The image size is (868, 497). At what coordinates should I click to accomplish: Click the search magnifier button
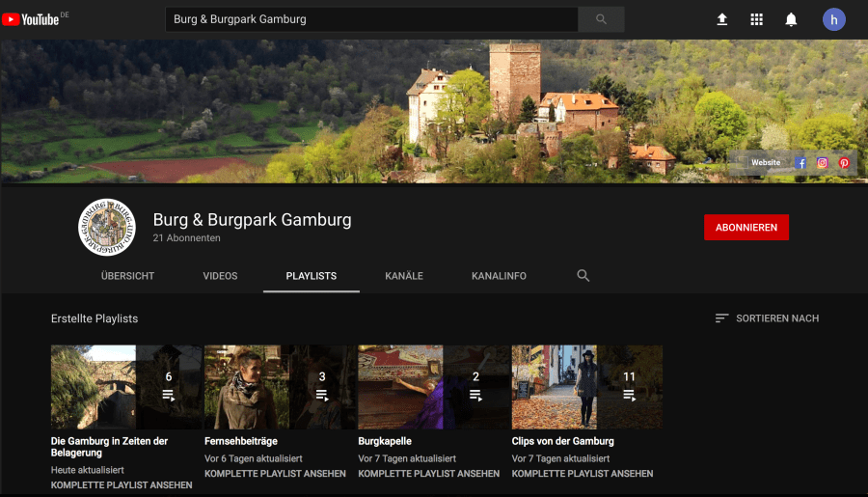tap(601, 19)
